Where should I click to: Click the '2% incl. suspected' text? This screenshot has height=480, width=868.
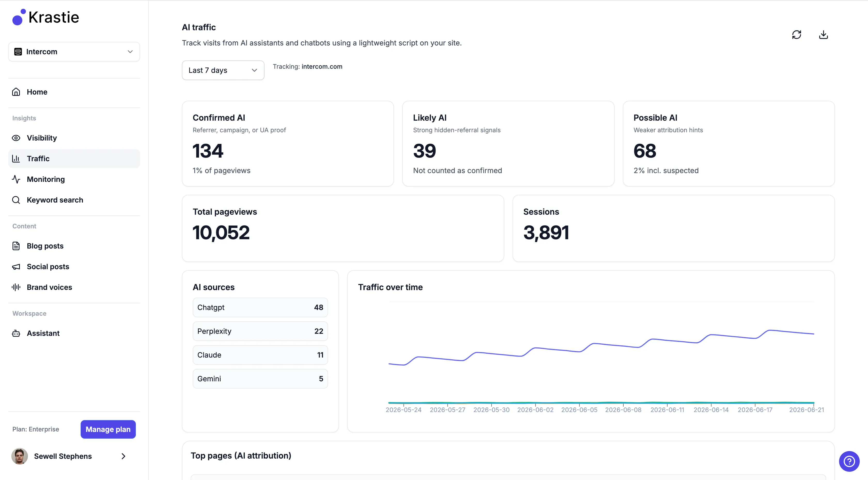point(666,171)
